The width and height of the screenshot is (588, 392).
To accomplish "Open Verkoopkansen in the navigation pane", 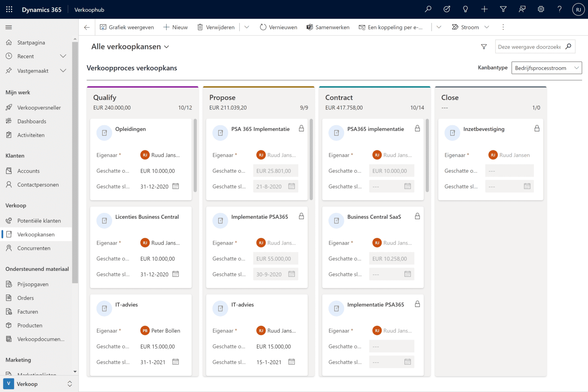I will click(x=36, y=234).
